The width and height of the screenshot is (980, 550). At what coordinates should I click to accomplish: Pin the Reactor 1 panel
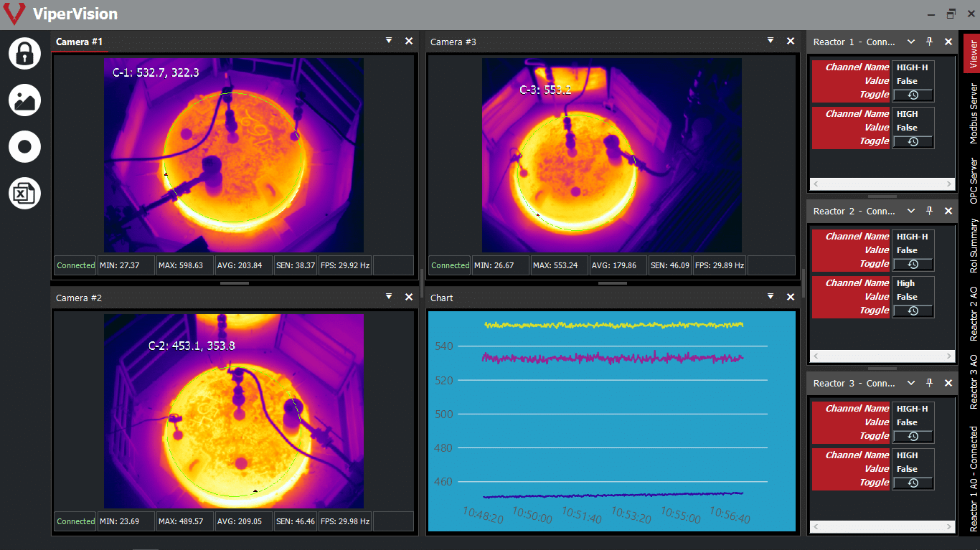tap(929, 42)
